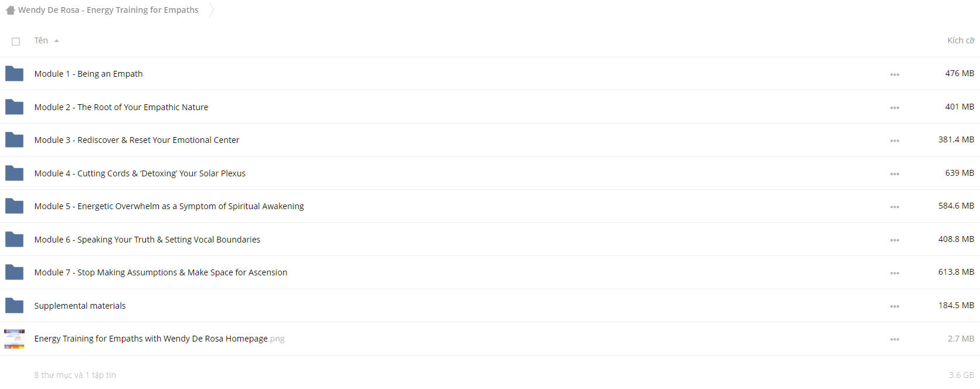Tick the select-all checkbox
Image resolution: width=980 pixels, height=389 pixels.
pos(16,42)
